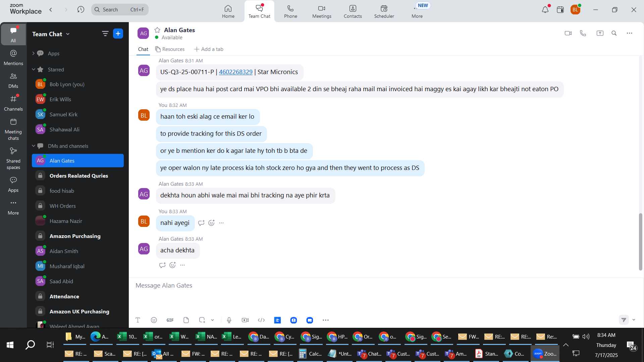
Task: Open Samuel Kirk chat
Action: pyautogui.click(x=78, y=114)
